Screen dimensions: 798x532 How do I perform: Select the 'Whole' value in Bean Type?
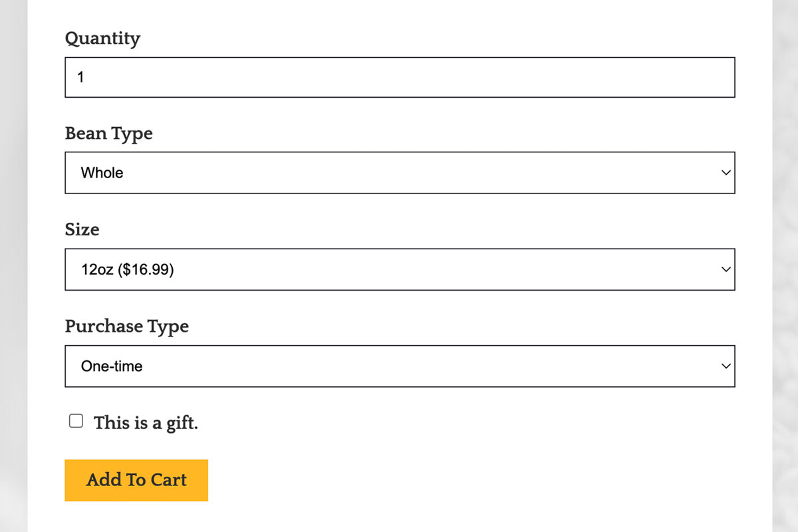102,173
